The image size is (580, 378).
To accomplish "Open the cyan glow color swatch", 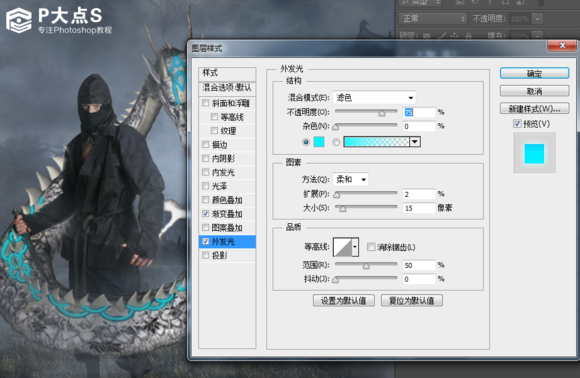I will pyautogui.click(x=319, y=142).
